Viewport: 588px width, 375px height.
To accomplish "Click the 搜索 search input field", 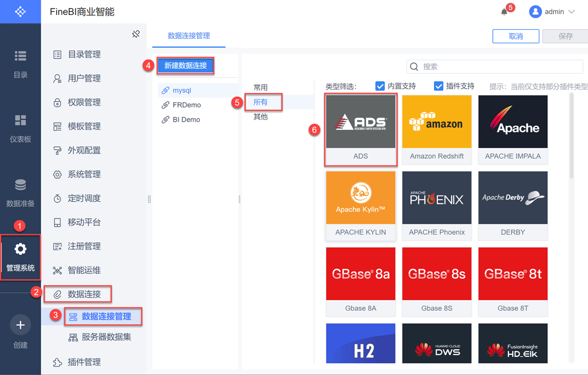I will tap(494, 67).
